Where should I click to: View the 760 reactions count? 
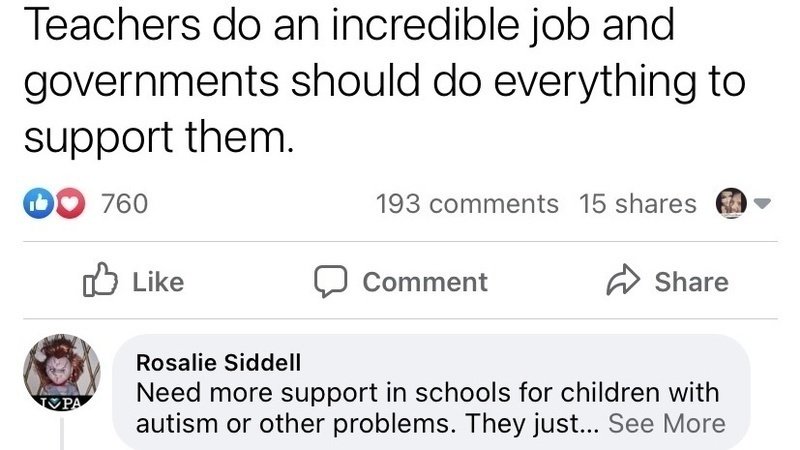125,204
